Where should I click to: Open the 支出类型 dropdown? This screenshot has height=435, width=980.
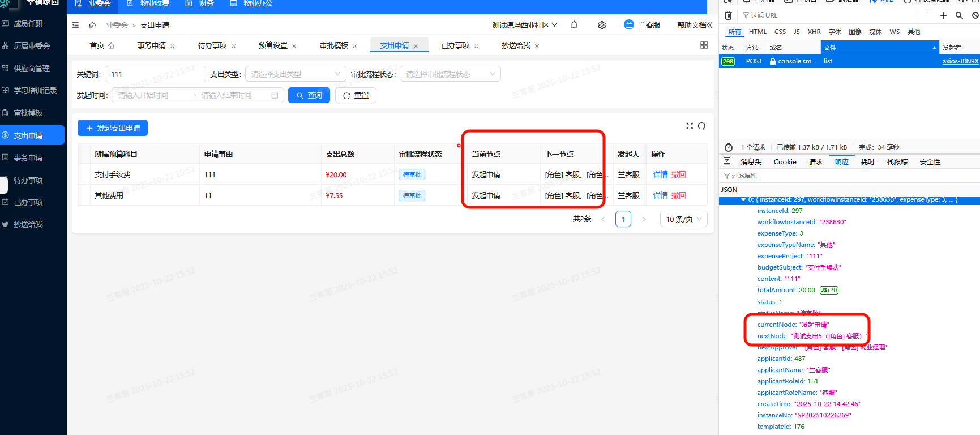pyautogui.click(x=296, y=74)
